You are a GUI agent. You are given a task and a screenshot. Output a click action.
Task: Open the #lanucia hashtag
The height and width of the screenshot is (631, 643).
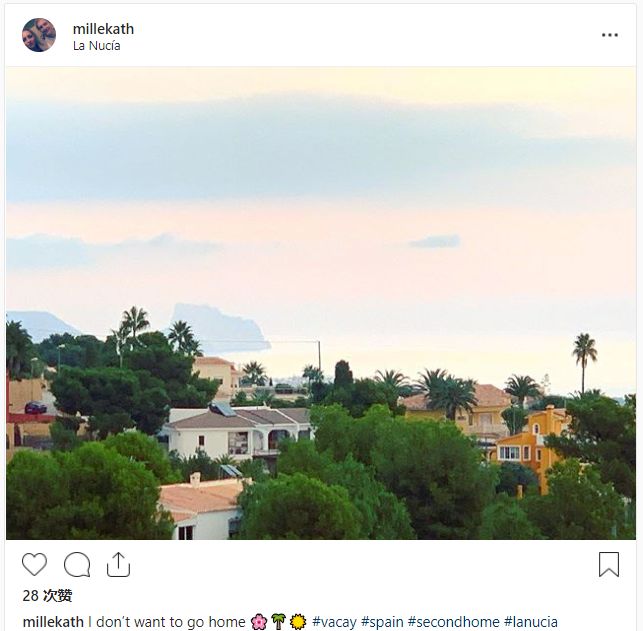pos(531,622)
